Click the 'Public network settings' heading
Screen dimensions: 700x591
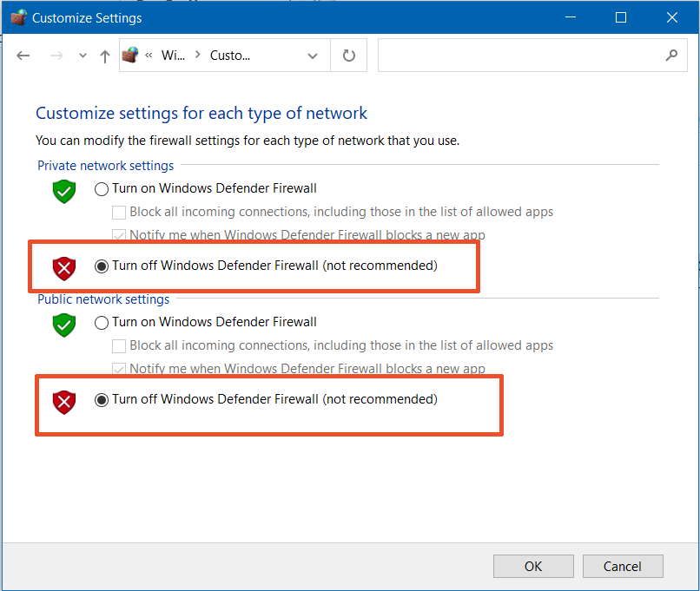(103, 299)
